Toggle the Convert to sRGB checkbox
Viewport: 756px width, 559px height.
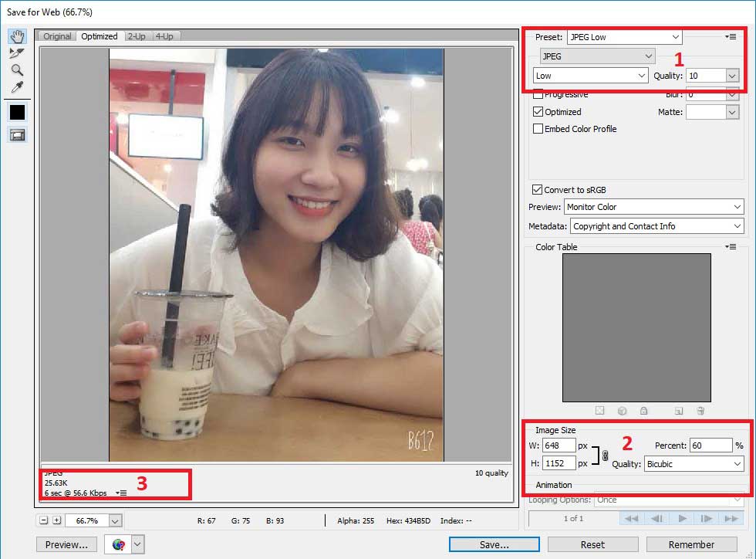pos(537,190)
